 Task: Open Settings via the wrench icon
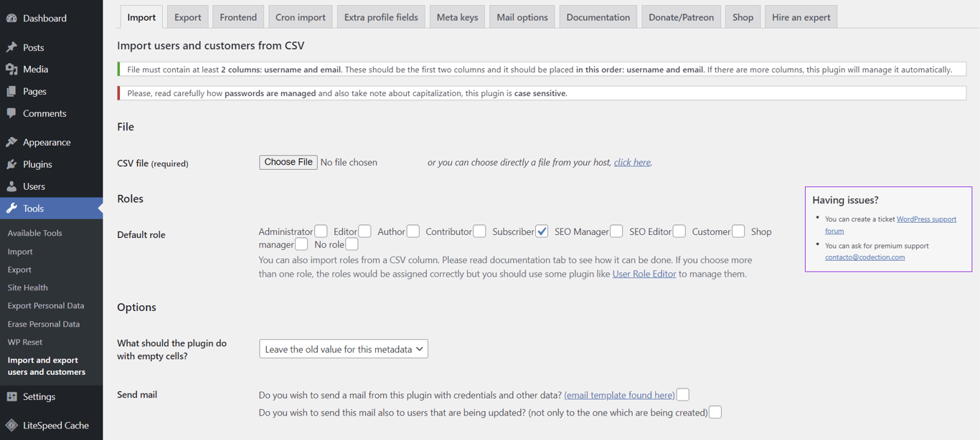tap(14, 396)
